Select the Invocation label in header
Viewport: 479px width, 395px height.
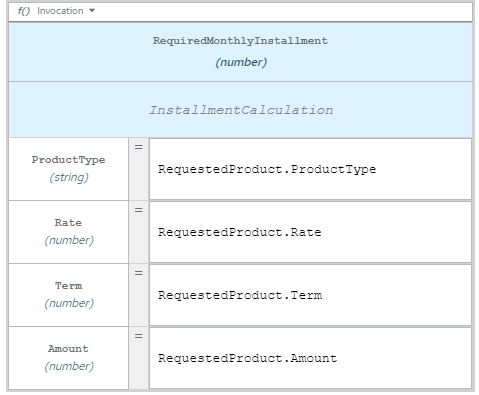pyautogui.click(x=60, y=11)
